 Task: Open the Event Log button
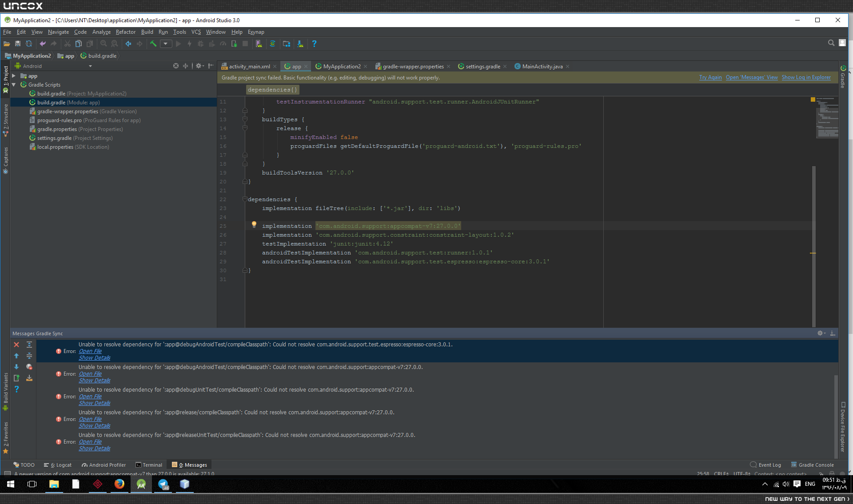(x=765, y=465)
